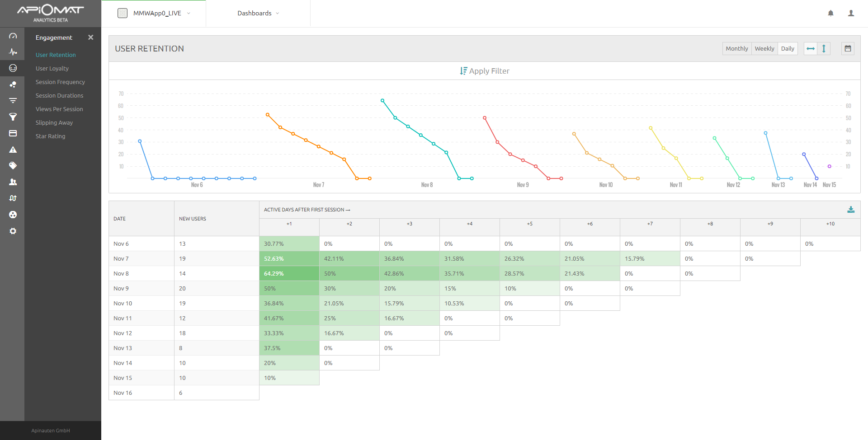868x440 pixels.
Task: Click the 10.53% cell in Nov 10 row
Action: (470, 303)
